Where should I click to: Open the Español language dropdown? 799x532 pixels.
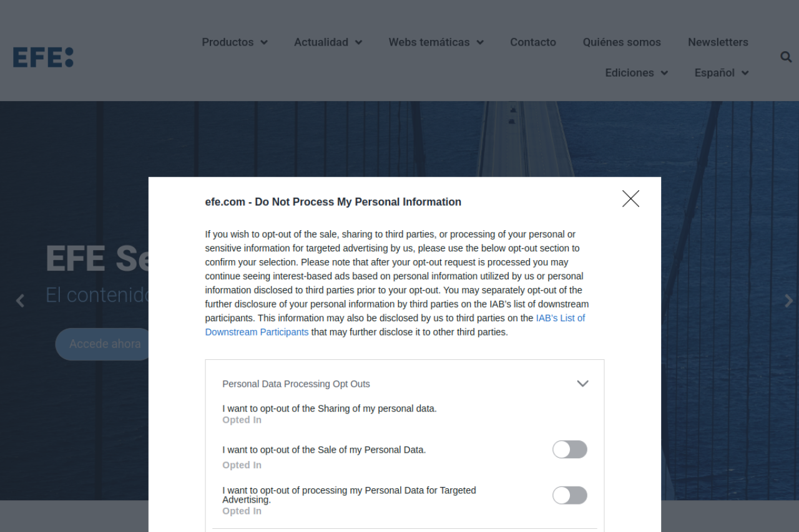click(722, 72)
